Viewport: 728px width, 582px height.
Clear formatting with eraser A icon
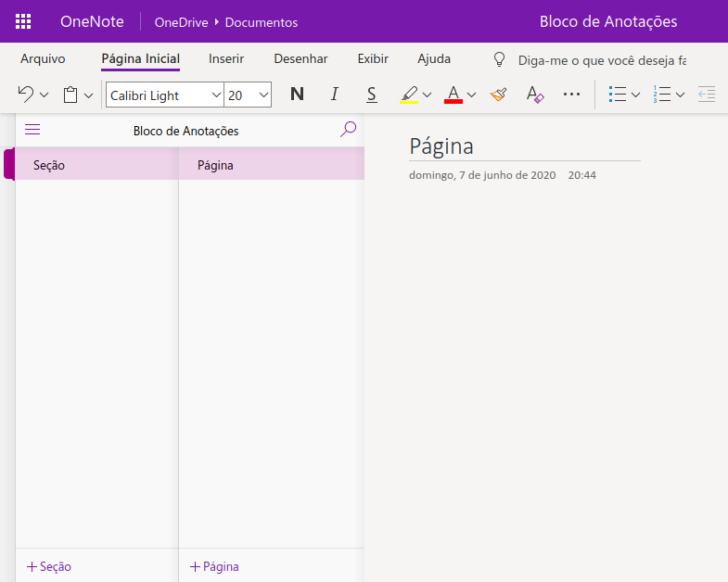[x=535, y=95]
